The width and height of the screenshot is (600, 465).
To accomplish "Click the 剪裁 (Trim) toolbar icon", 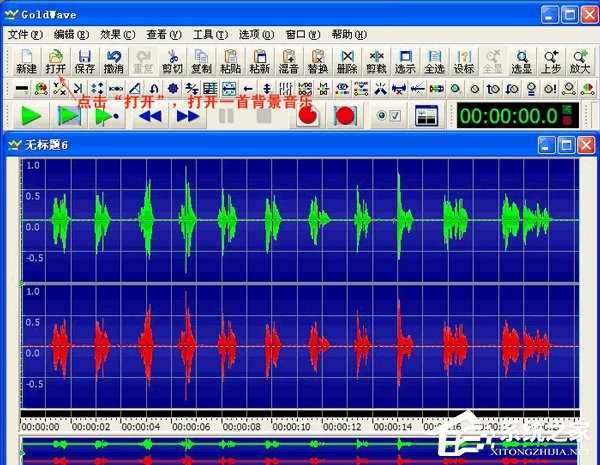I will click(376, 61).
